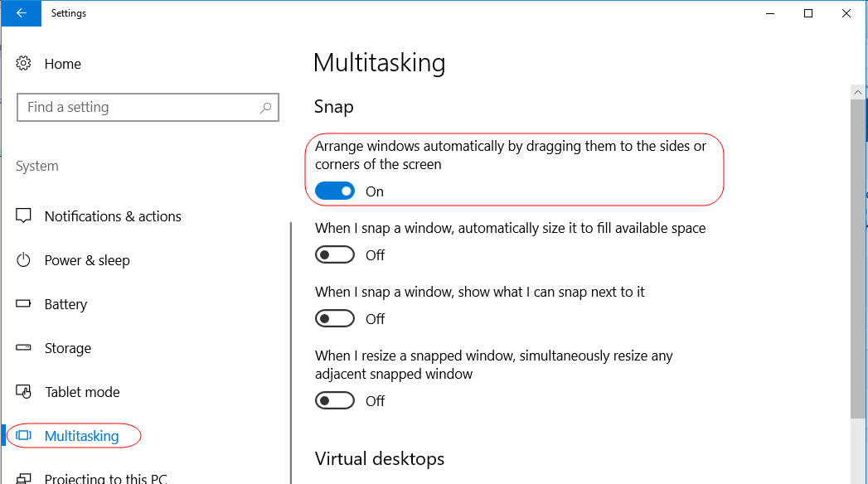The height and width of the screenshot is (484, 868).
Task: Open the Power & sleep settings page
Action: [x=86, y=259]
